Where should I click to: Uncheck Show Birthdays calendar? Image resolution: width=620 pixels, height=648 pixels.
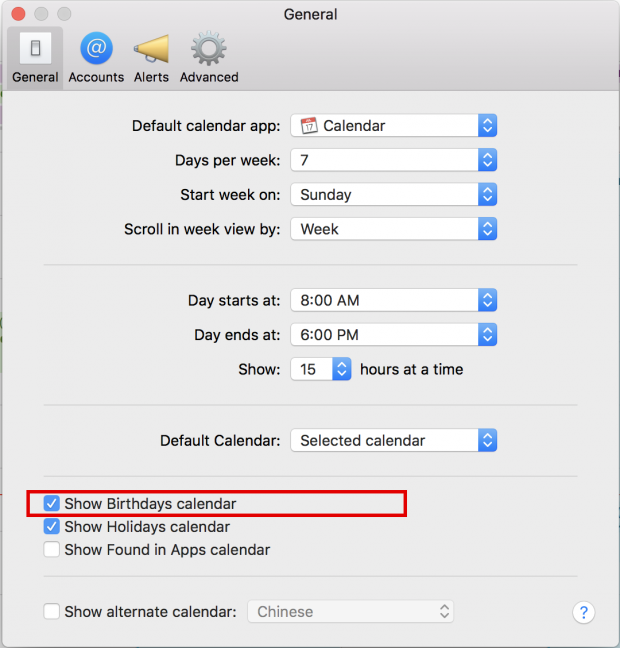pos(52,504)
